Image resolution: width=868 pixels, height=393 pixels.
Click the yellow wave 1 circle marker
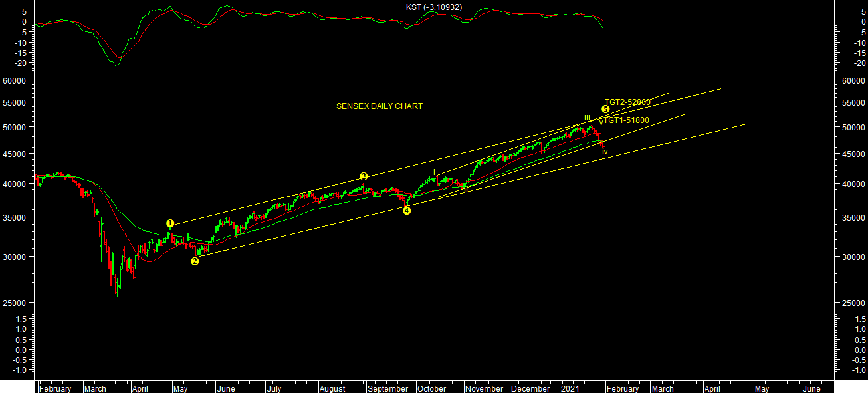(x=170, y=224)
